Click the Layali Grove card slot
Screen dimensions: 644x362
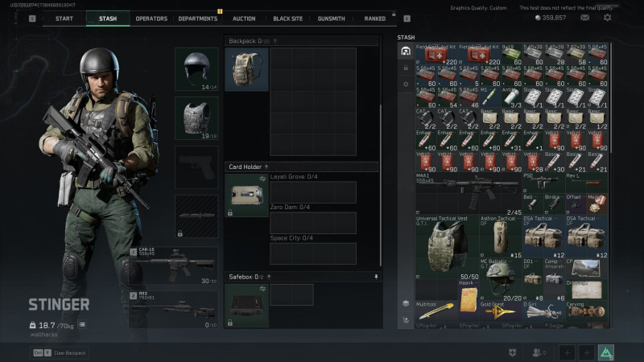pos(313,192)
